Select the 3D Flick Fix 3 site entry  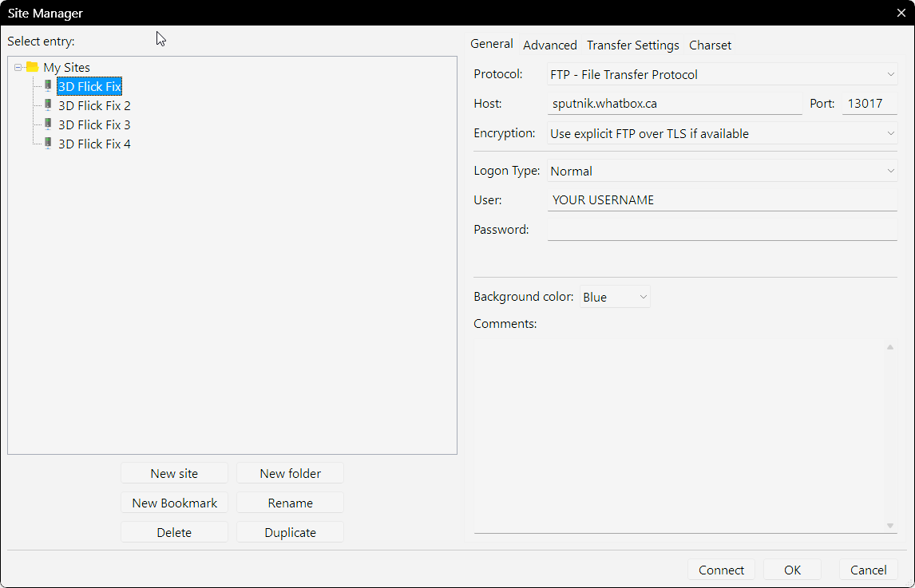click(94, 124)
